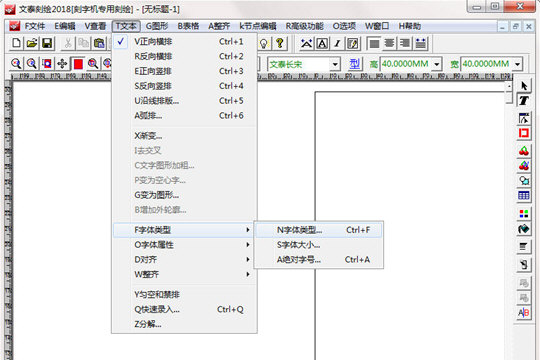Click the New document icon
Viewport: 540px width, 360px height.
click(16, 43)
